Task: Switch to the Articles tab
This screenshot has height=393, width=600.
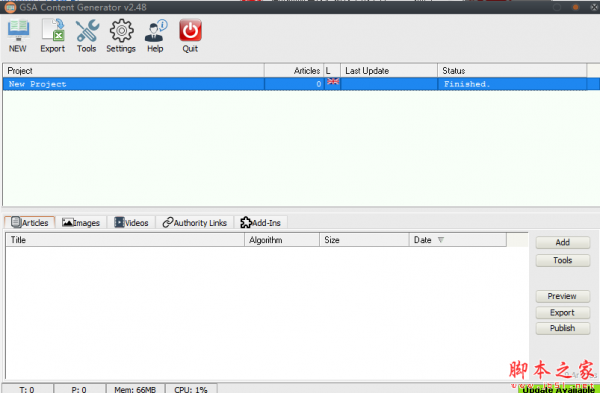Action: pyautogui.click(x=30, y=223)
